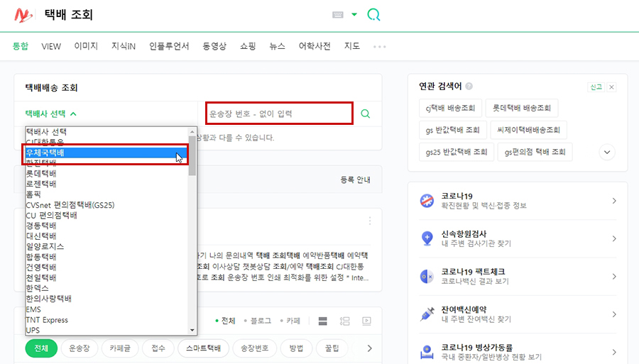Viewport: 639px width, 364px height.
Task: Click the gs편의점 택배 조회 related search
Action: (535, 152)
